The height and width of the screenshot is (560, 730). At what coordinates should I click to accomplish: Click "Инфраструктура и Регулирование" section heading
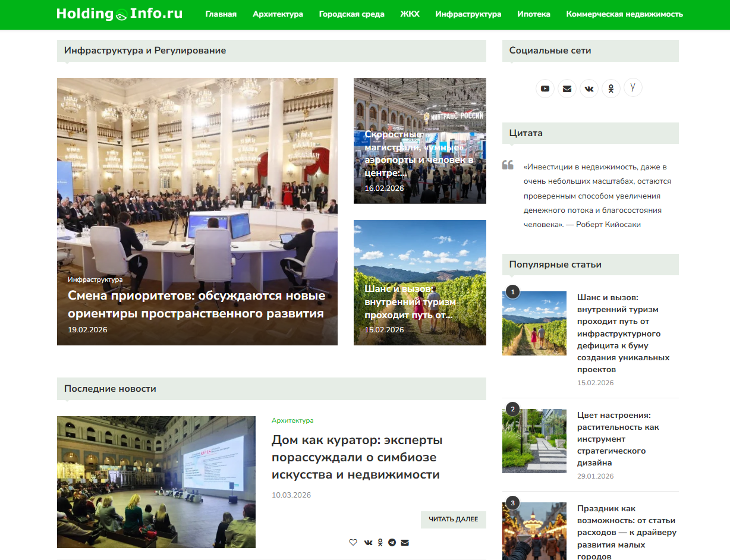point(145,51)
